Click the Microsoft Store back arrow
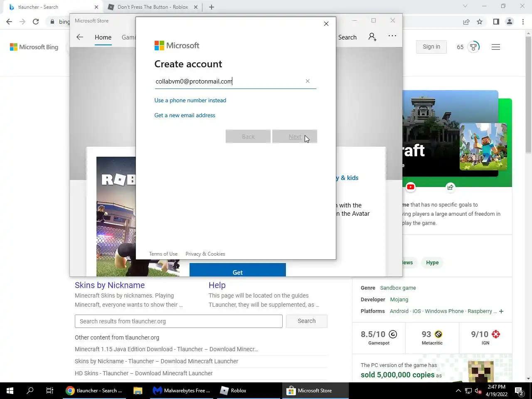The width and height of the screenshot is (532, 399). click(80, 37)
